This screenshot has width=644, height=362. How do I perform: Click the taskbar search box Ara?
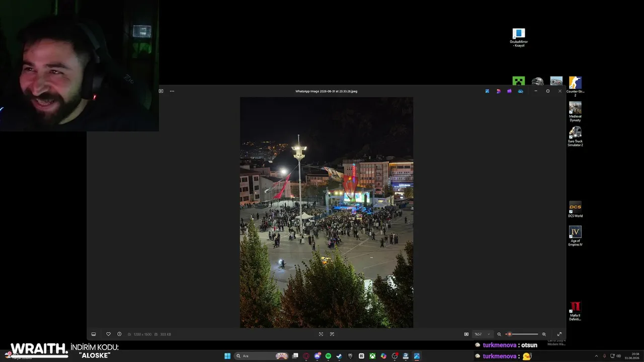click(262, 356)
